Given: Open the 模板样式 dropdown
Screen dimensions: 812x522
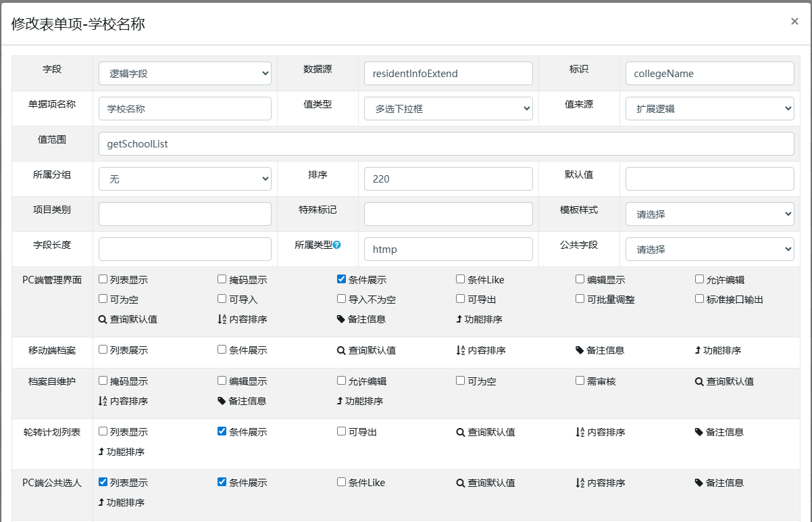Looking at the screenshot, I should click(x=710, y=214).
